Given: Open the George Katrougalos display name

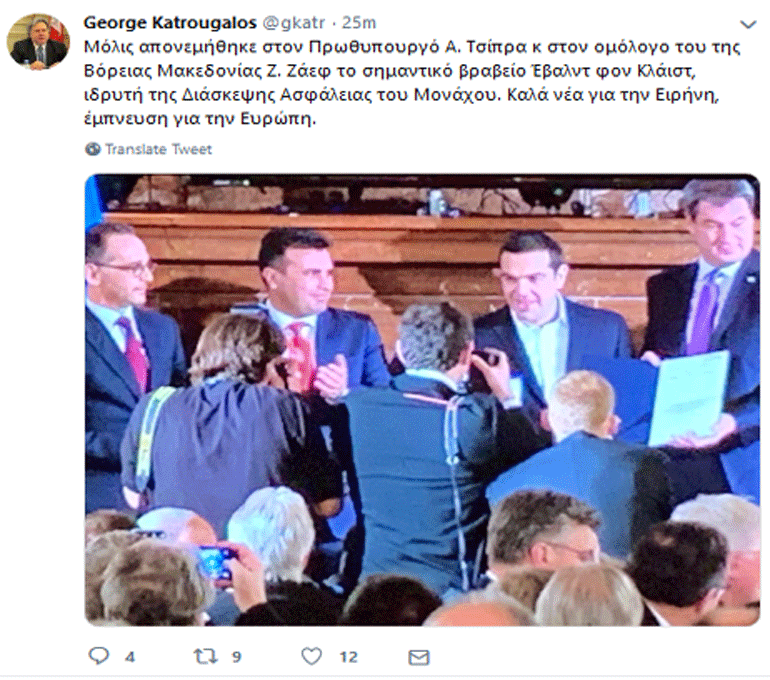Looking at the screenshot, I should click(x=170, y=23).
